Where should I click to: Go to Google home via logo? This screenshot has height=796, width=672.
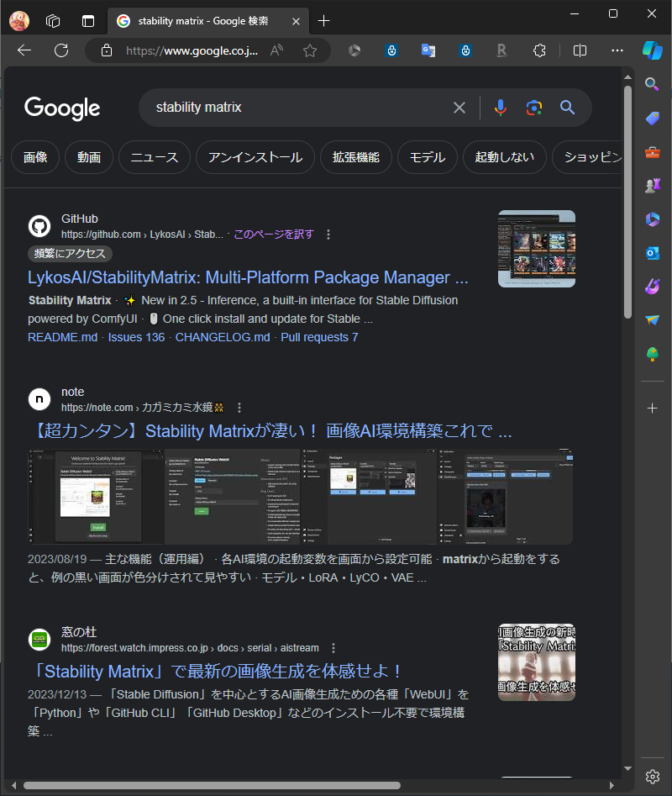(62, 108)
